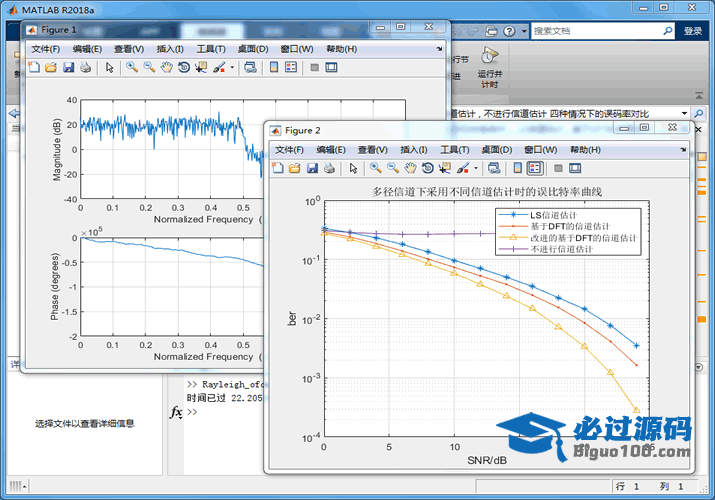The height and width of the screenshot is (500, 715).
Task: Click Open File icon in Figure 2 toolbar
Action: click(x=295, y=169)
